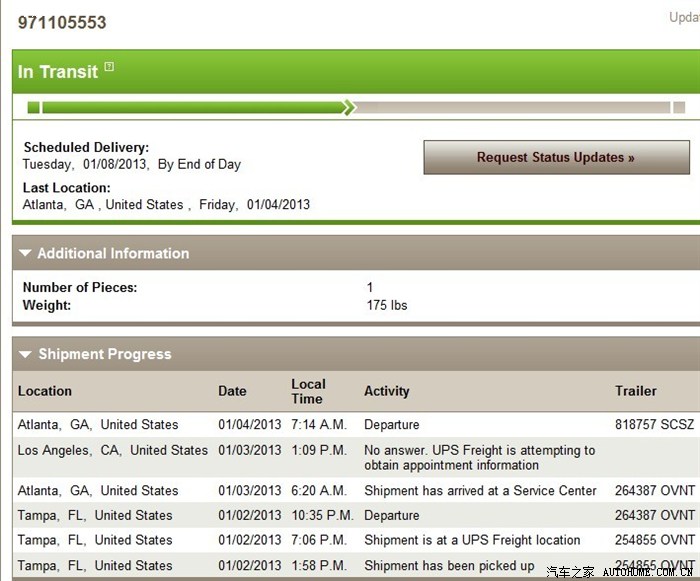
Task: Click the arrow marker on the progress bar
Action: click(x=348, y=107)
